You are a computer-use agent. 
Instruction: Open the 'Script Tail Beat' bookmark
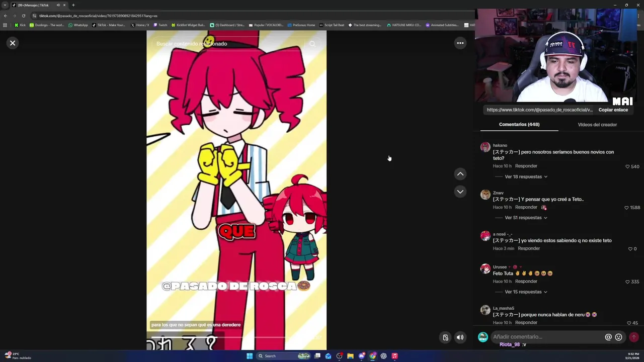(332, 25)
